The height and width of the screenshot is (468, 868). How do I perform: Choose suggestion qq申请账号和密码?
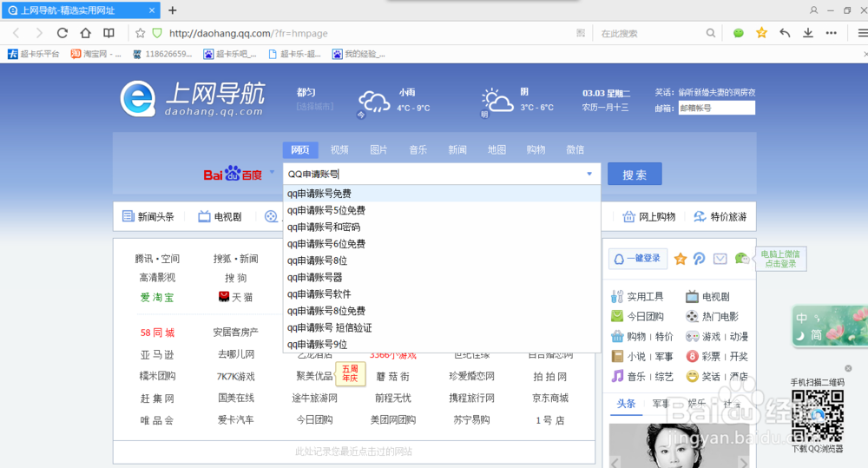coord(442,227)
